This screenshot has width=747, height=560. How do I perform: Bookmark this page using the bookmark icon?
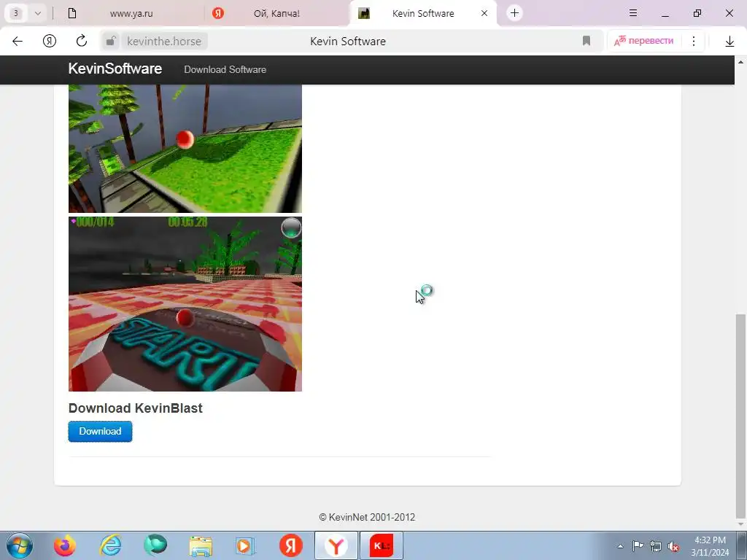point(587,41)
